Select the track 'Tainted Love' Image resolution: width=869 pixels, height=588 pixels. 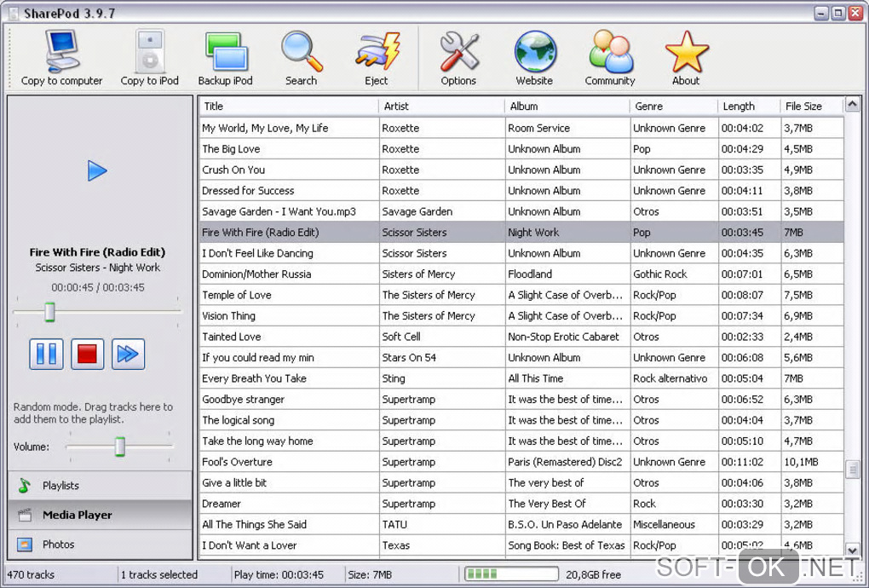[521, 337]
